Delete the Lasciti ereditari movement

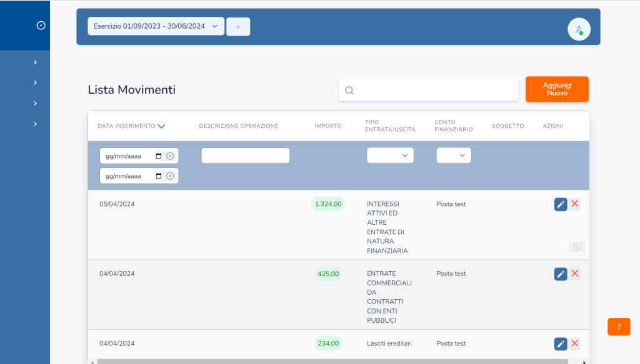(x=575, y=343)
